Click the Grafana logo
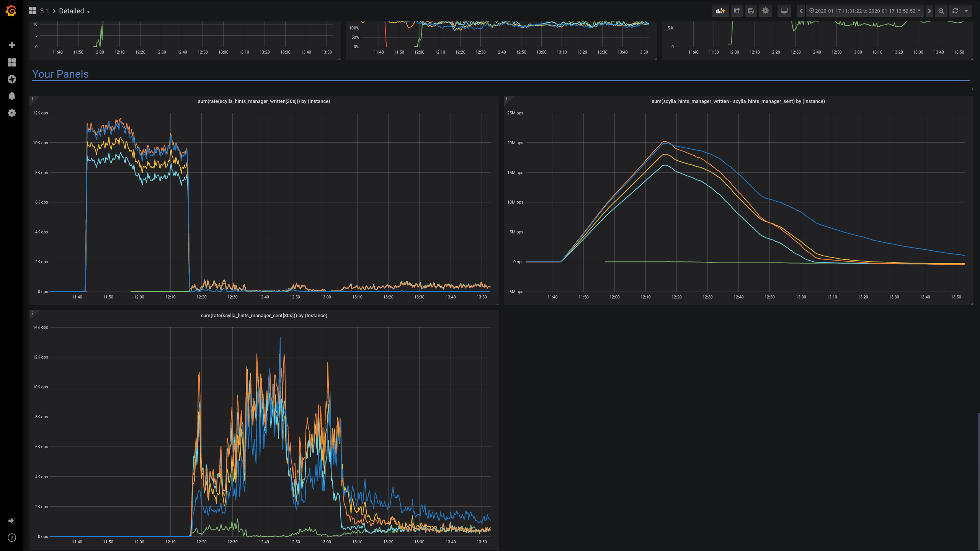Screen dimensions: 980x551 (11, 11)
